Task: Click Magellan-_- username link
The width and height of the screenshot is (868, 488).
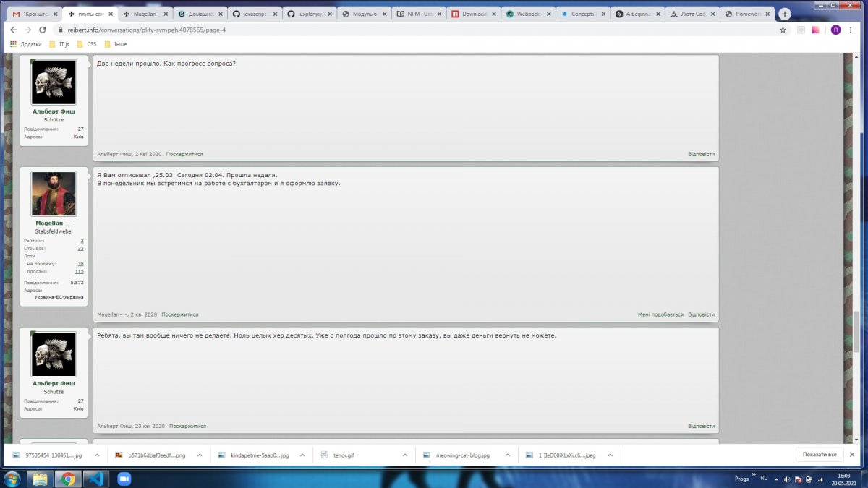Action: (54, 223)
